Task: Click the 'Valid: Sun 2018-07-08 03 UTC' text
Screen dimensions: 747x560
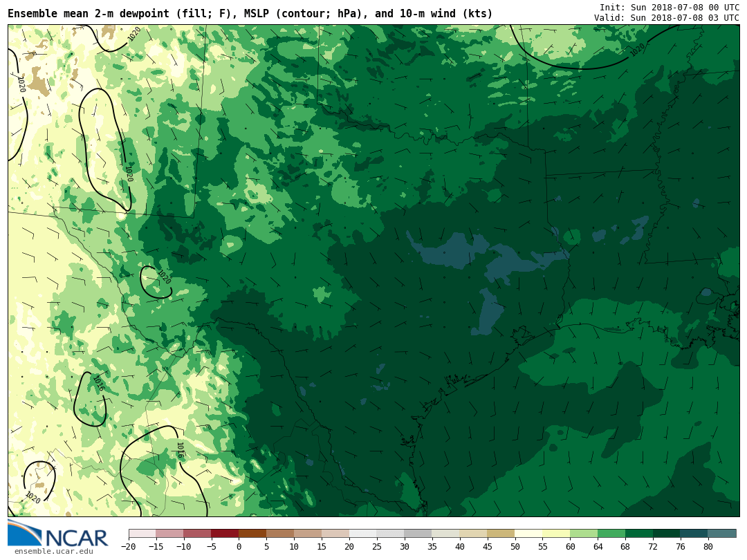Action: [x=667, y=17]
